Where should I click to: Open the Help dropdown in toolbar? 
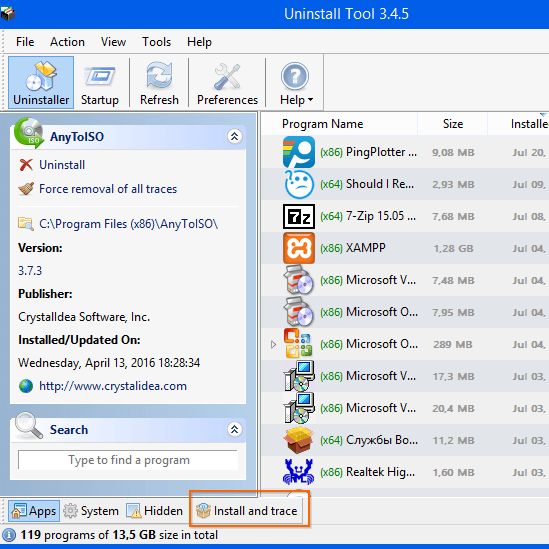pyautogui.click(x=296, y=83)
